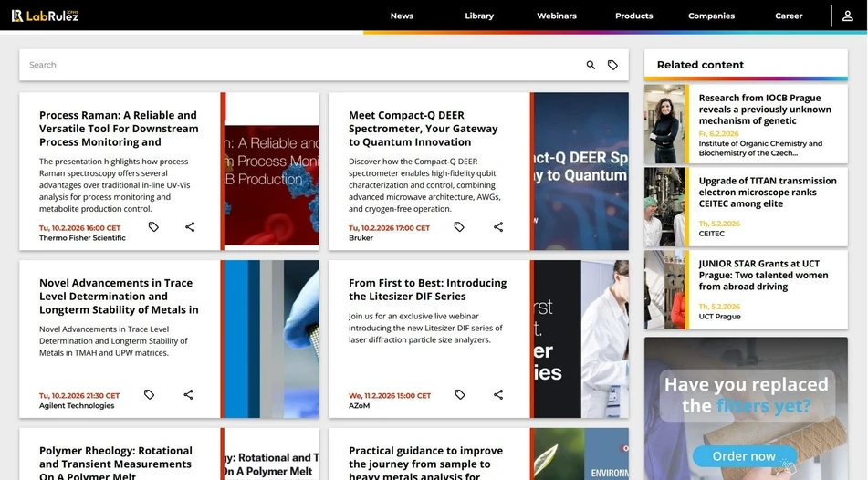The image size is (868, 480).
Task: Share the Process Raman webinar card
Action: click(x=190, y=227)
